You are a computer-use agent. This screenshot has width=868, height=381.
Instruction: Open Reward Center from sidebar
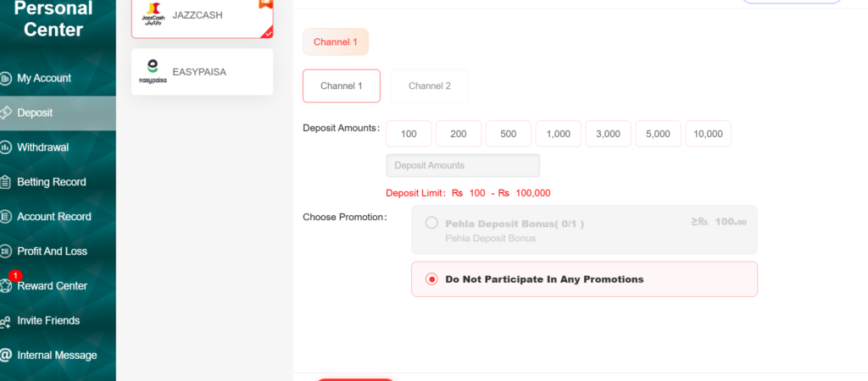(x=52, y=286)
